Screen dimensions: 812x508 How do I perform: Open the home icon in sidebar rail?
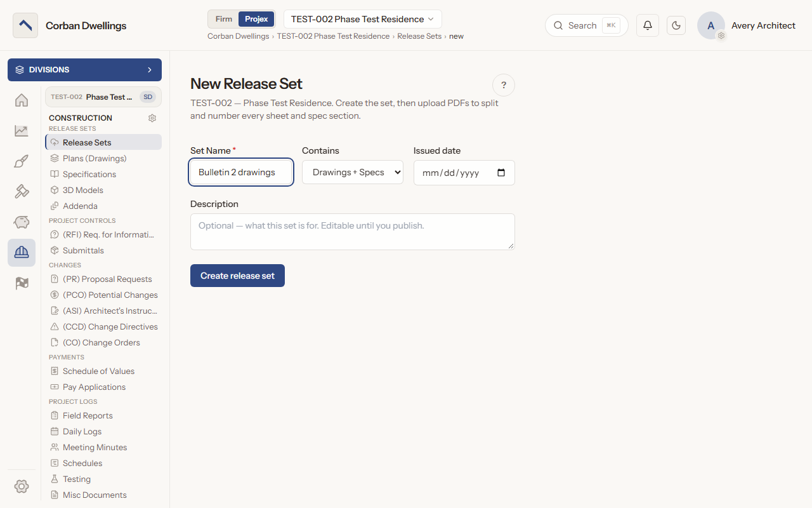point(22,100)
